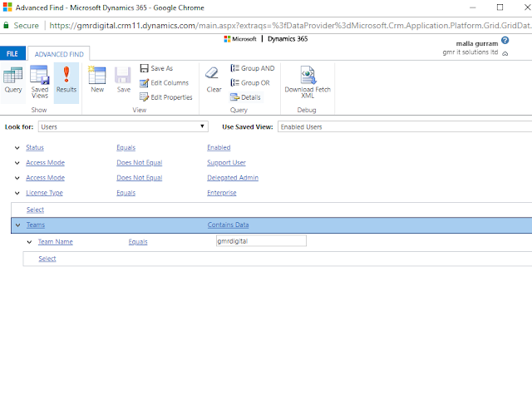Expand options for the Team Name row

(30, 242)
